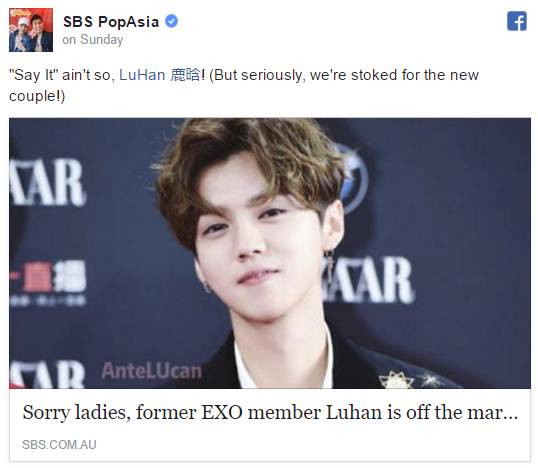Click the SBS.COM.AU source domain
The height and width of the screenshot is (468, 538).
[x=59, y=445]
